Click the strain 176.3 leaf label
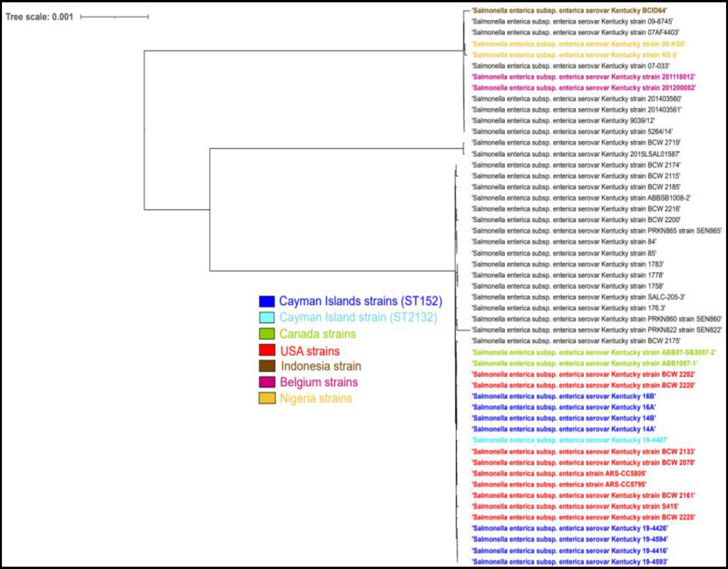The height and width of the screenshot is (569, 728). pyautogui.click(x=569, y=308)
